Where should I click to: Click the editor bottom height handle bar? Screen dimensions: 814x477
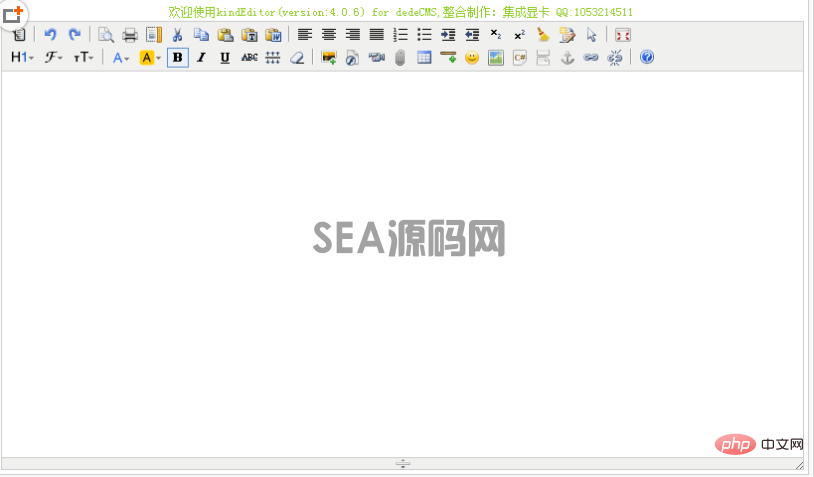(x=402, y=464)
